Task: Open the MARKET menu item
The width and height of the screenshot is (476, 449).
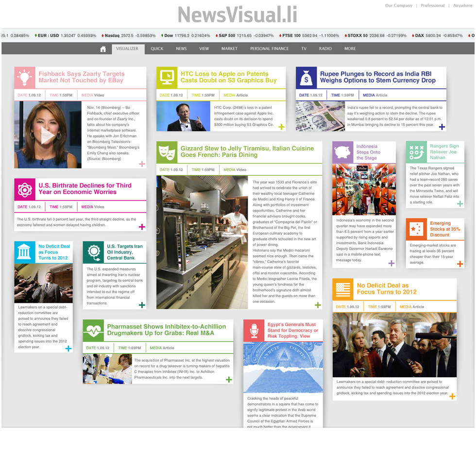Action: pos(229,49)
